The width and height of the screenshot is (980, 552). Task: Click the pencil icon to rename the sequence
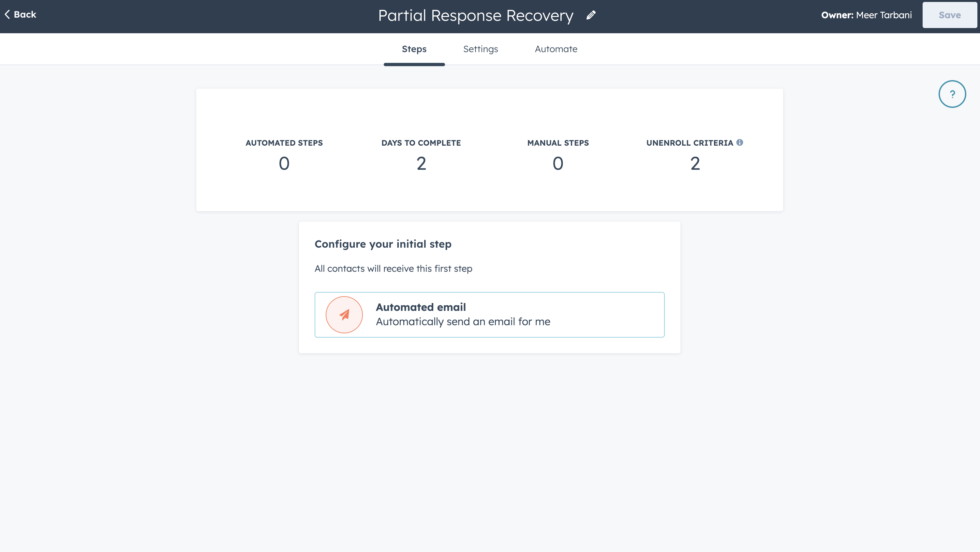[x=590, y=15]
